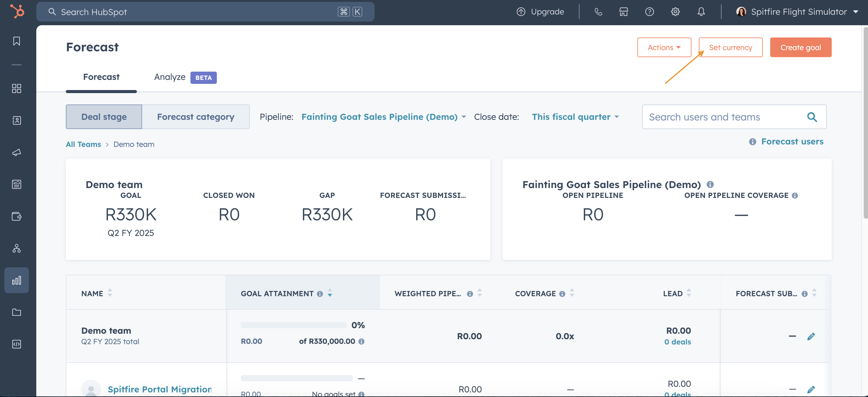Image resolution: width=868 pixels, height=397 pixels.
Task: Open CRM contacts icon in sidebar
Action: point(17,120)
